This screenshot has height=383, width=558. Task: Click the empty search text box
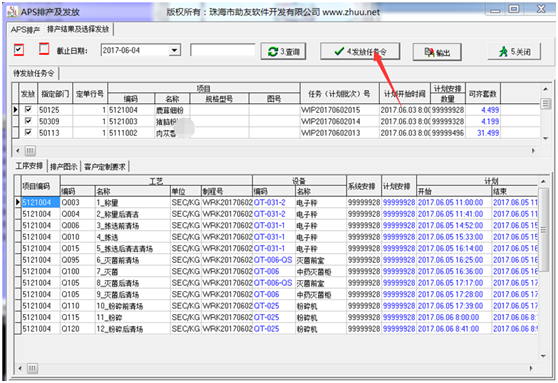[223, 50]
